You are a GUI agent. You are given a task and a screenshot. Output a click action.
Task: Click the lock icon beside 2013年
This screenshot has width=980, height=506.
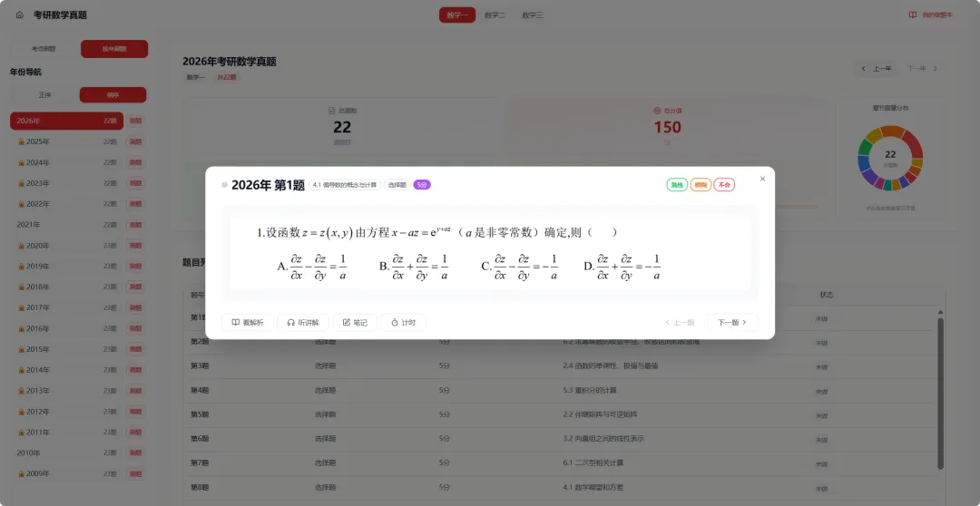click(x=21, y=391)
